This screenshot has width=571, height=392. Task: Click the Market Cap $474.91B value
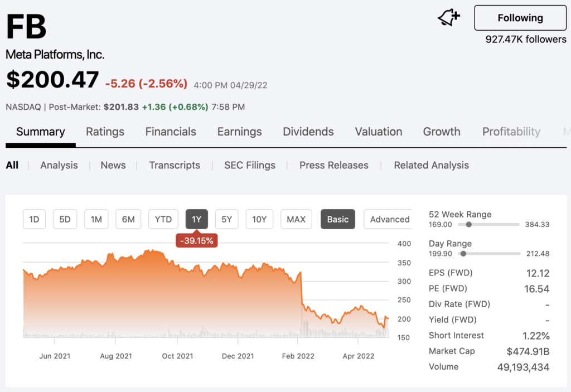point(528,351)
